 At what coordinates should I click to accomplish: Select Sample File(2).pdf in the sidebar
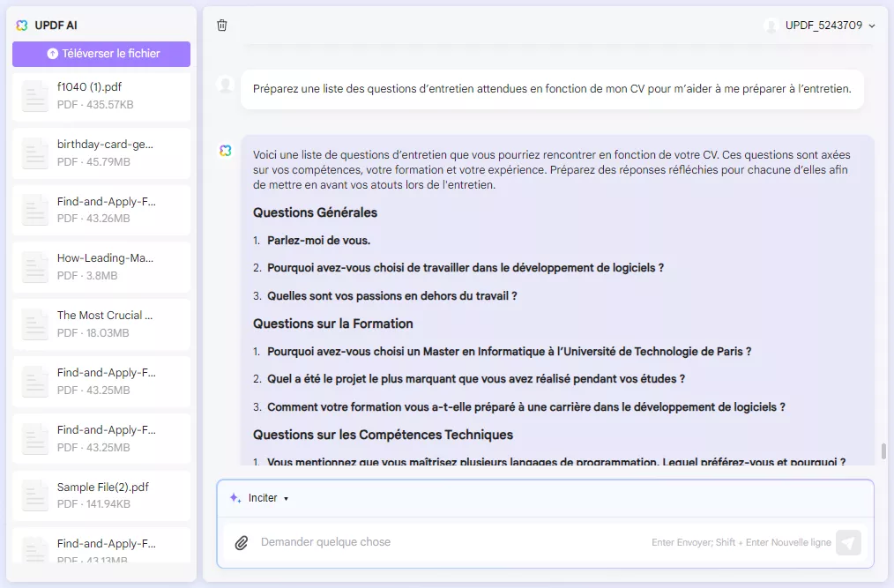point(101,494)
